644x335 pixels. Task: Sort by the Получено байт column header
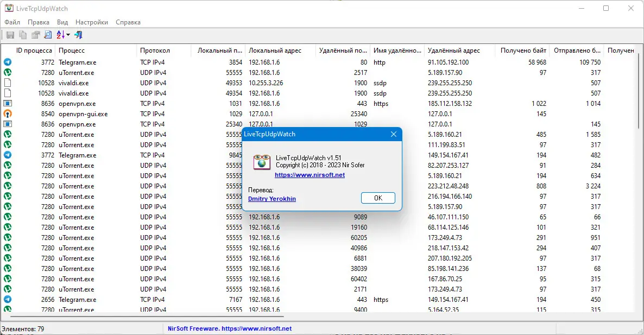tap(523, 50)
